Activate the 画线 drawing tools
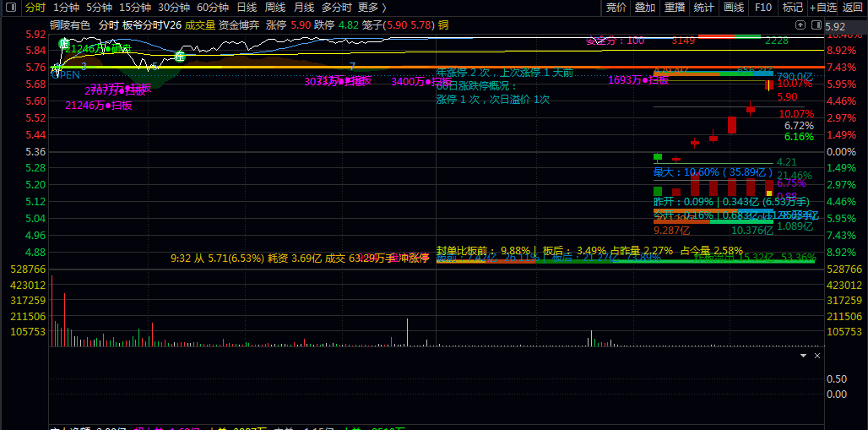Viewport: 868px width, 430px height. point(734,8)
